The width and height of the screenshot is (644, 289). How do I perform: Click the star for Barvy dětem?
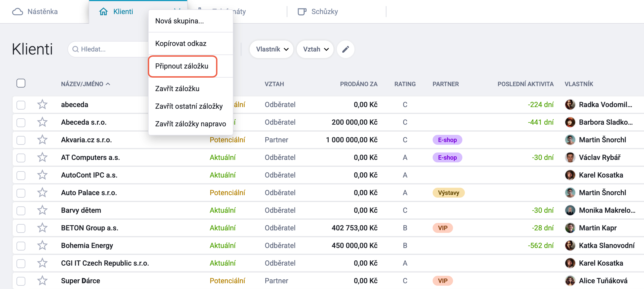pyautogui.click(x=42, y=210)
